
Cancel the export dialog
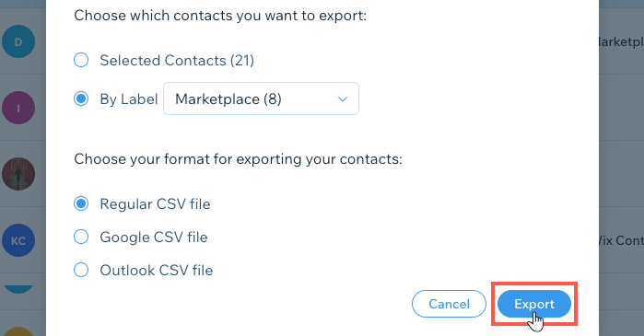449,304
